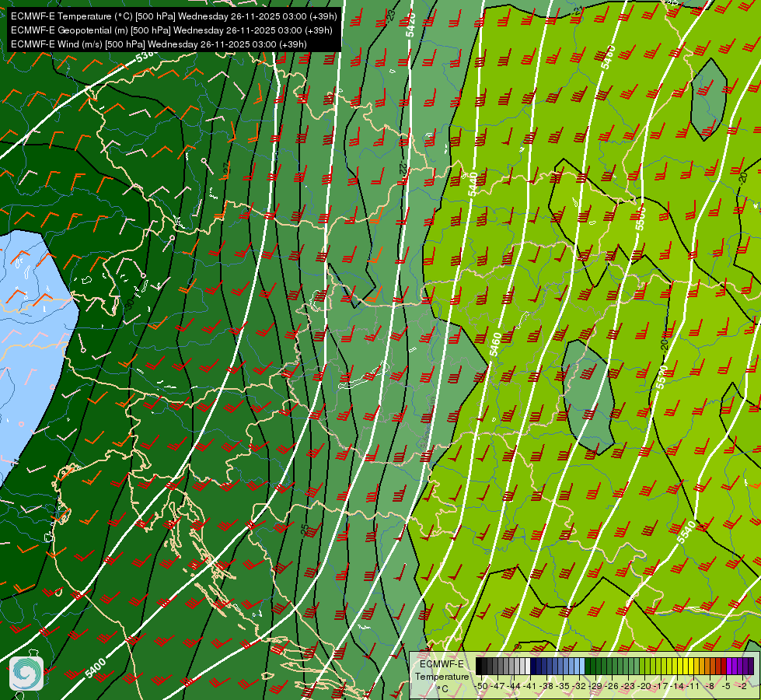Click the legend title ECMWF-E Temperature
The width and height of the screenshot is (761, 700).
click(442, 670)
